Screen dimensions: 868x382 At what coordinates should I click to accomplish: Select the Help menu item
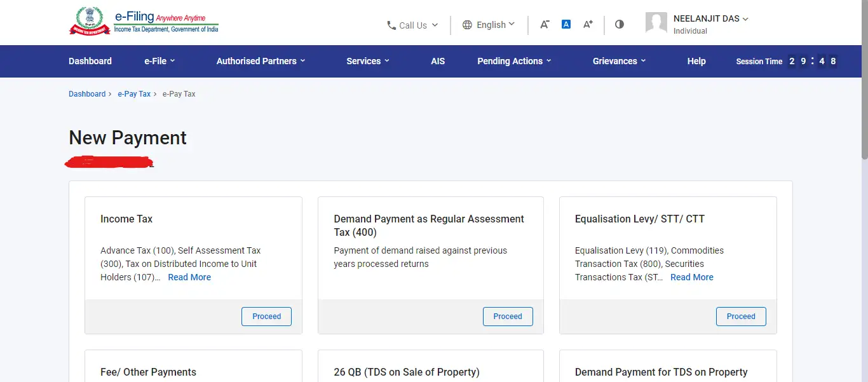[x=696, y=61]
